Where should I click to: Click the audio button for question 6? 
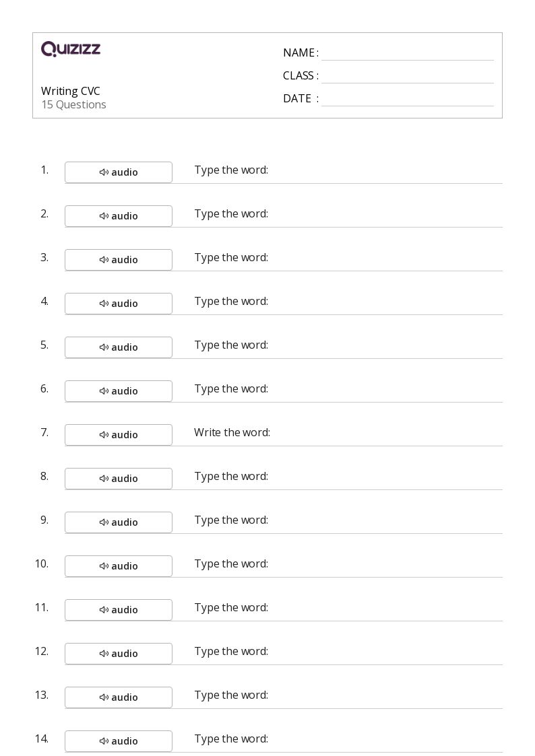click(119, 391)
